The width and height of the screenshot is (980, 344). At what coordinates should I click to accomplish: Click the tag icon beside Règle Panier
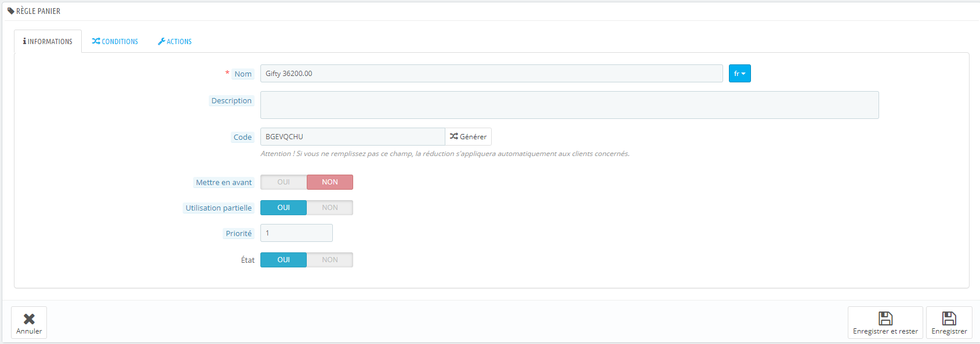coord(11,11)
